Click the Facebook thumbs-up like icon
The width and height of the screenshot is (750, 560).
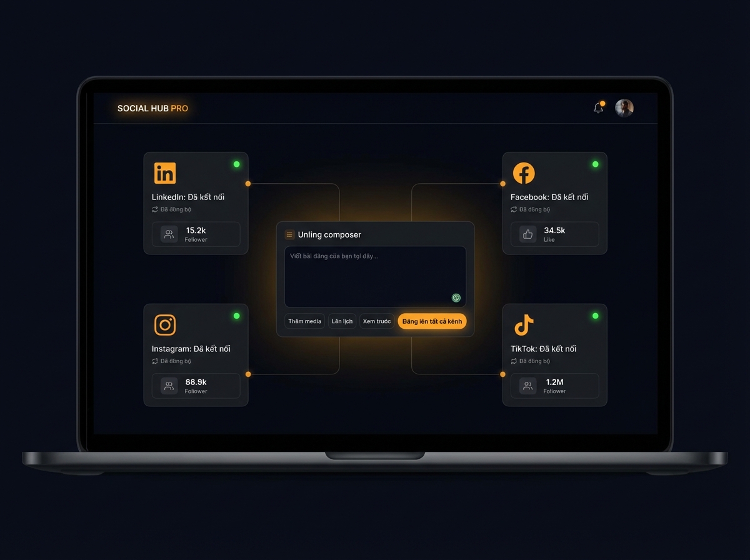pos(527,234)
